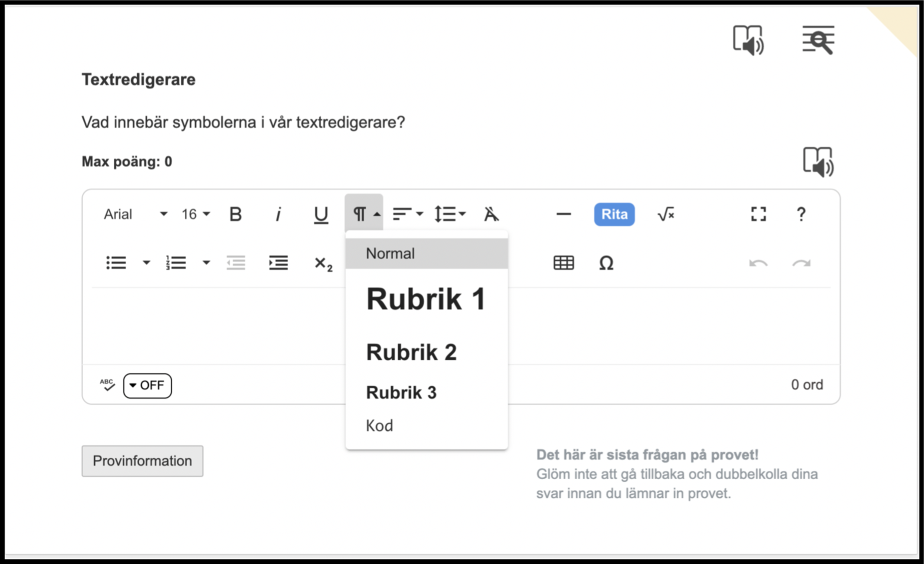The image size is (924, 564).
Task: Expand bulleted list style options arrow
Action: click(146, 263)
